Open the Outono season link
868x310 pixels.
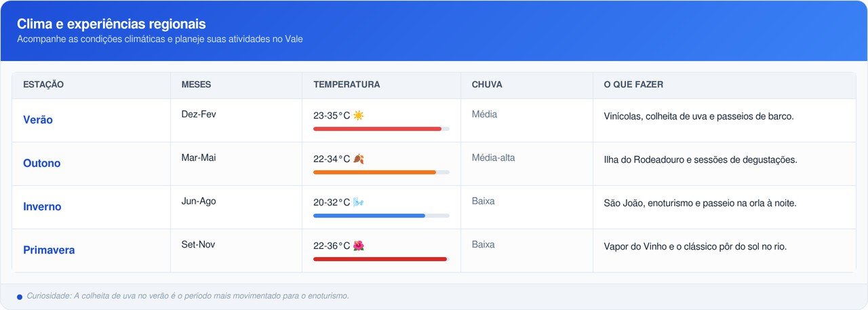[x=42, y=163]
